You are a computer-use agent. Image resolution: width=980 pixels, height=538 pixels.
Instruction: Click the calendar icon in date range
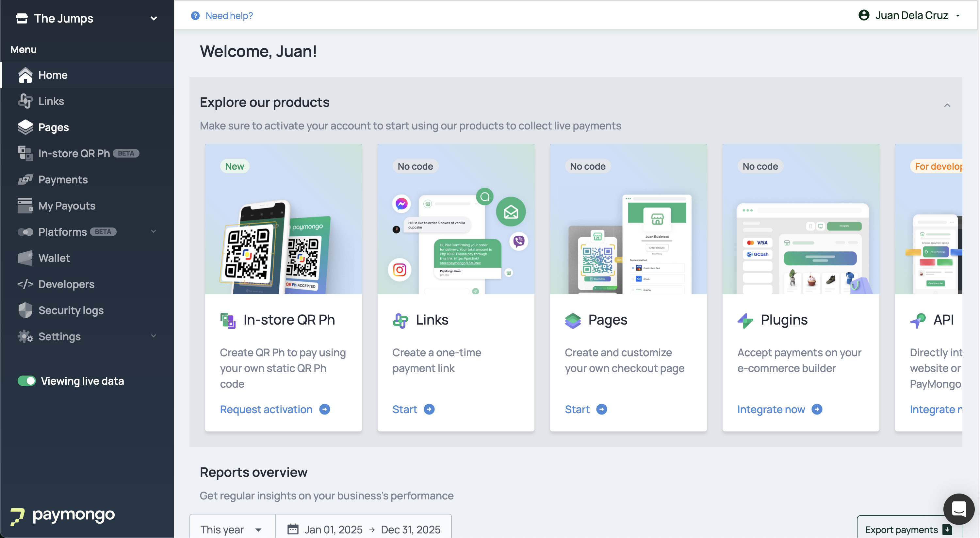click(x=293, y=529)
